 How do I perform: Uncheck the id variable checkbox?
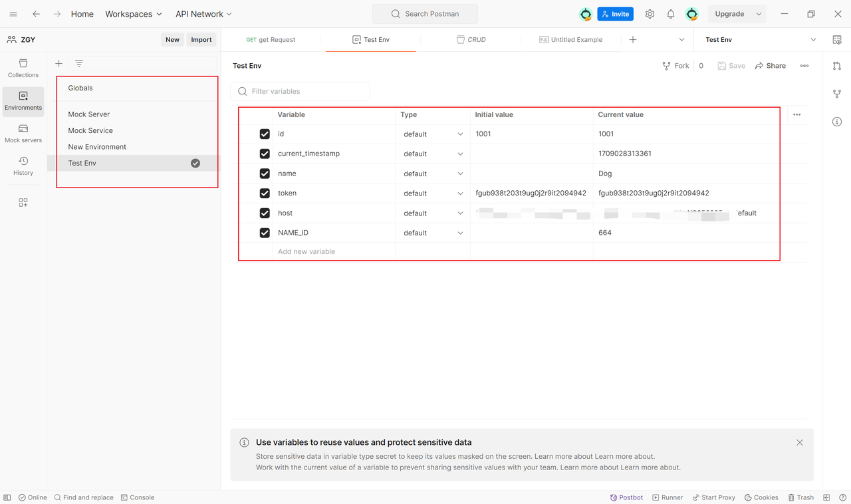coord(265,134)
